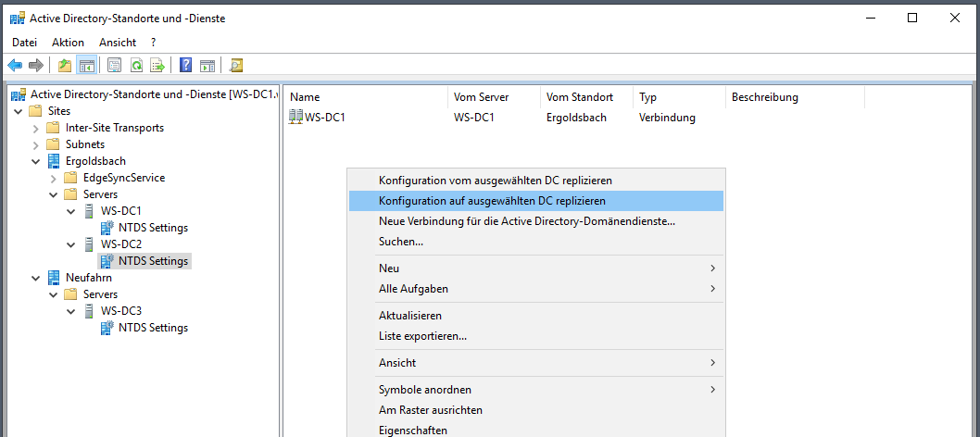Collapse the WS-DC1 server node

click(70, 211)
